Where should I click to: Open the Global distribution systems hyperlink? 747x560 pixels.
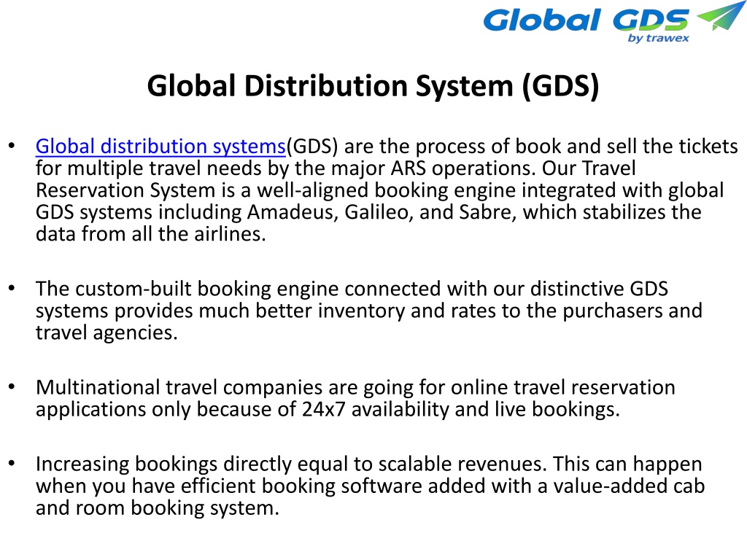160,146
